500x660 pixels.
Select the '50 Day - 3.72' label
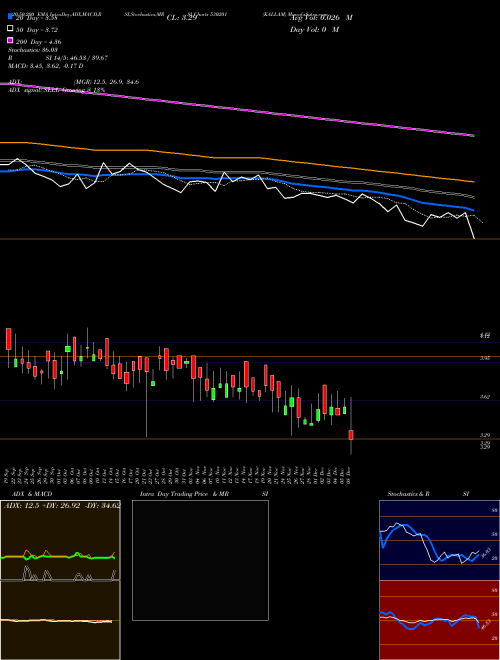(x=37, y=30)
